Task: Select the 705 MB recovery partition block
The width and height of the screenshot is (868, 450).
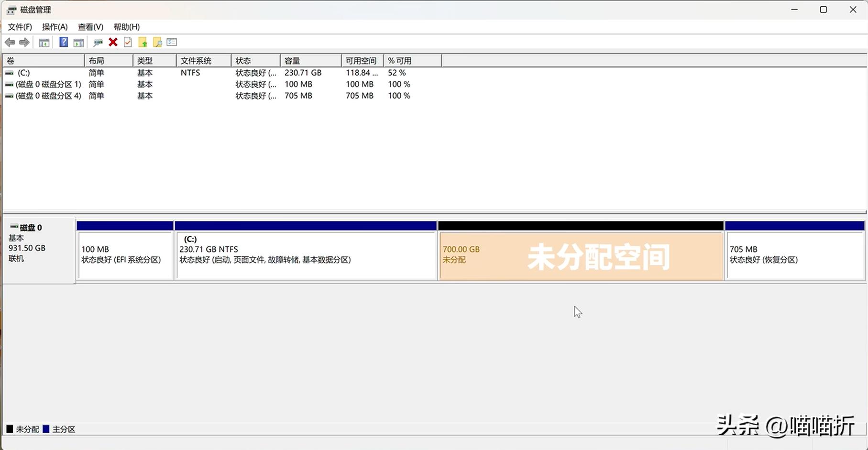Action: [794, 255]
